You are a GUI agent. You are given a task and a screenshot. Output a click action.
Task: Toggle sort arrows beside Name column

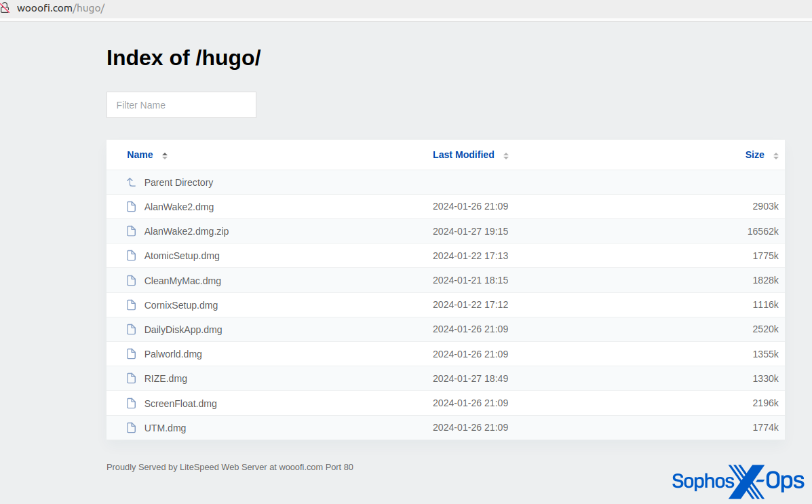pyautogui.click(x=165, y=155)
